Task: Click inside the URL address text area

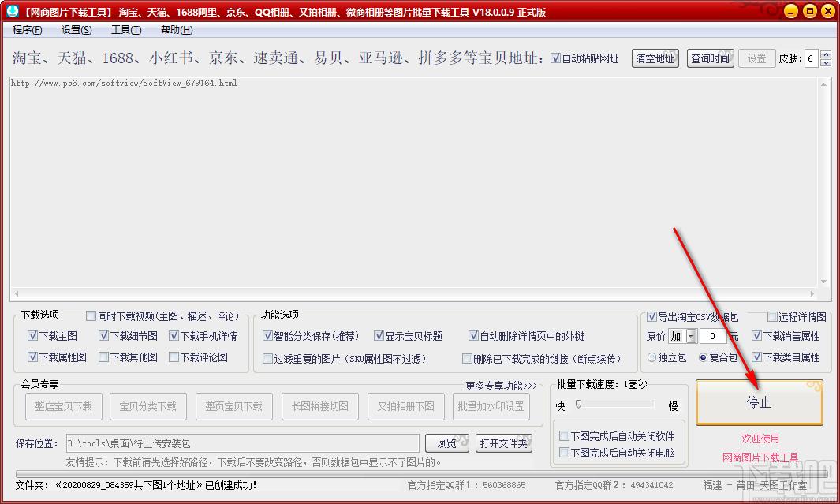Action: [413, 182]
